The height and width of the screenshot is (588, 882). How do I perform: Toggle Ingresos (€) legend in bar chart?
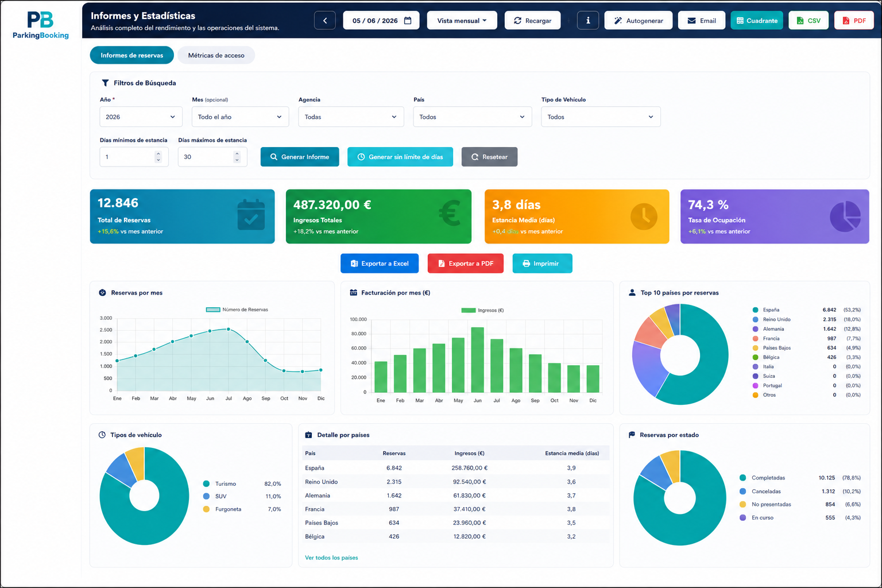[x=482, y=310]
